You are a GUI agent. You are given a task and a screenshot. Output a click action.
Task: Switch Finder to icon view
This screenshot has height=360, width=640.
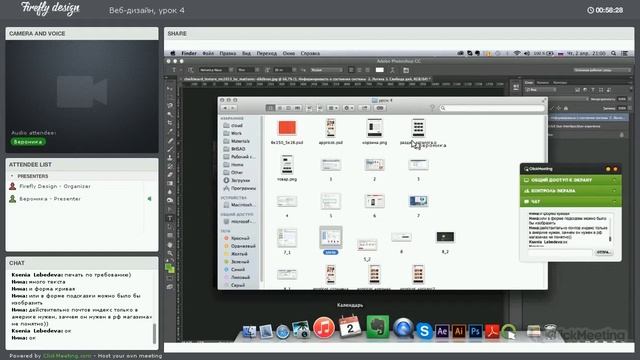pos(270,108)
